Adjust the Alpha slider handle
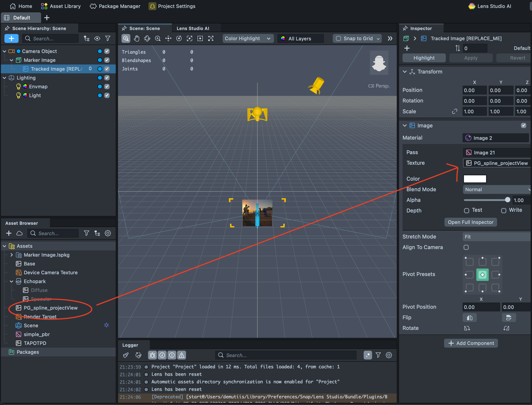 pyautogui.click(x=507, y=200)
